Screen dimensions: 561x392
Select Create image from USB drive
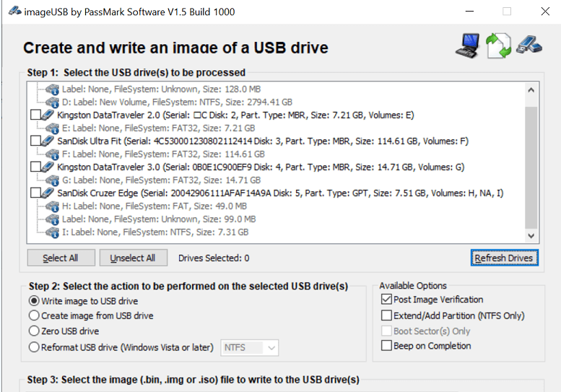(34, 315)
